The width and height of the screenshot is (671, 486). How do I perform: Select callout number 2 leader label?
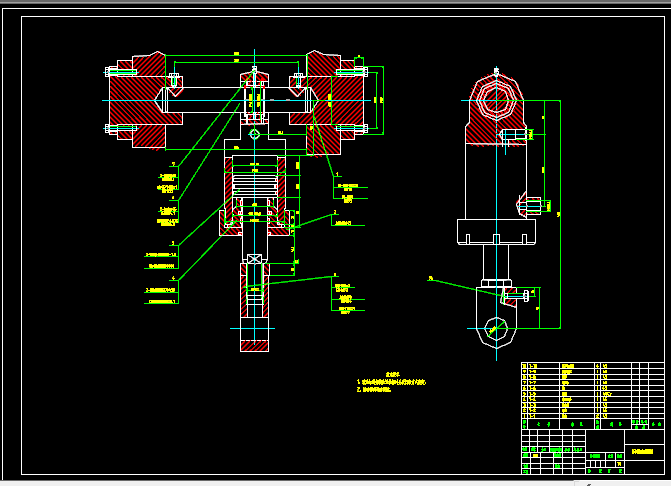335,212
